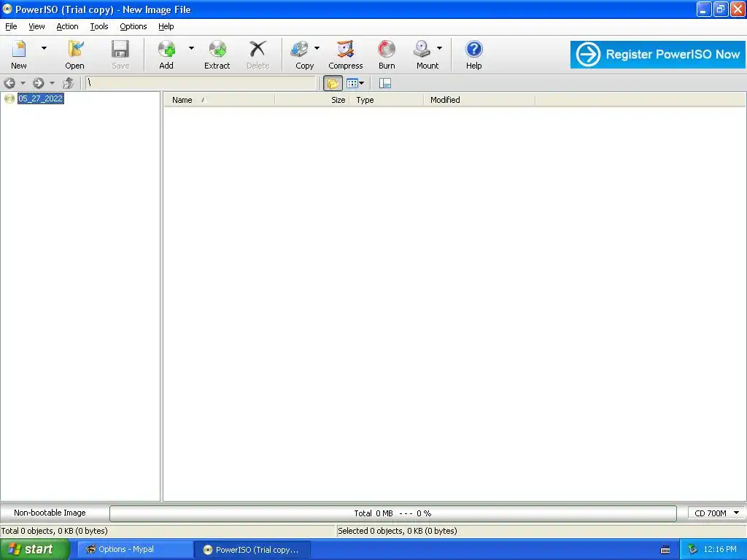Image resolution: width=747 pixels, height=560 pixels.
Task: Click the keyboard icon in system tray
Action: tap(665, 550)
